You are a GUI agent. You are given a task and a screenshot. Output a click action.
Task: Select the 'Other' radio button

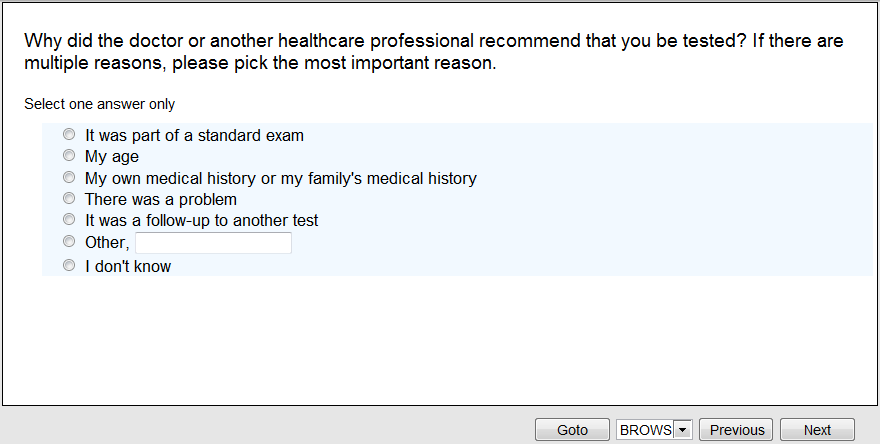tap(69, 242)
